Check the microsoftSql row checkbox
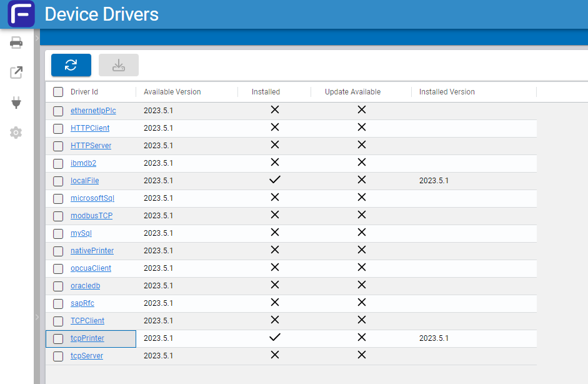Viewport: 588px width, 384px height. click(58, 199)
